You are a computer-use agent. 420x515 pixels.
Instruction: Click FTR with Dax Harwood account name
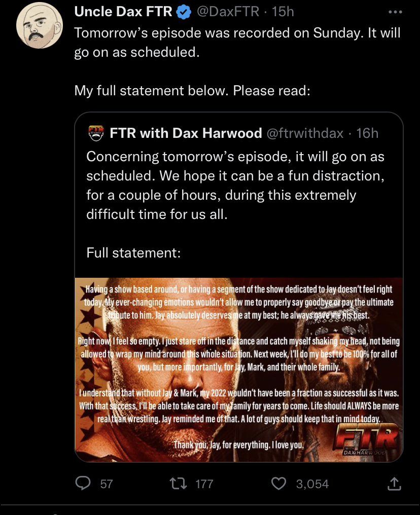(x=186, y=133)
